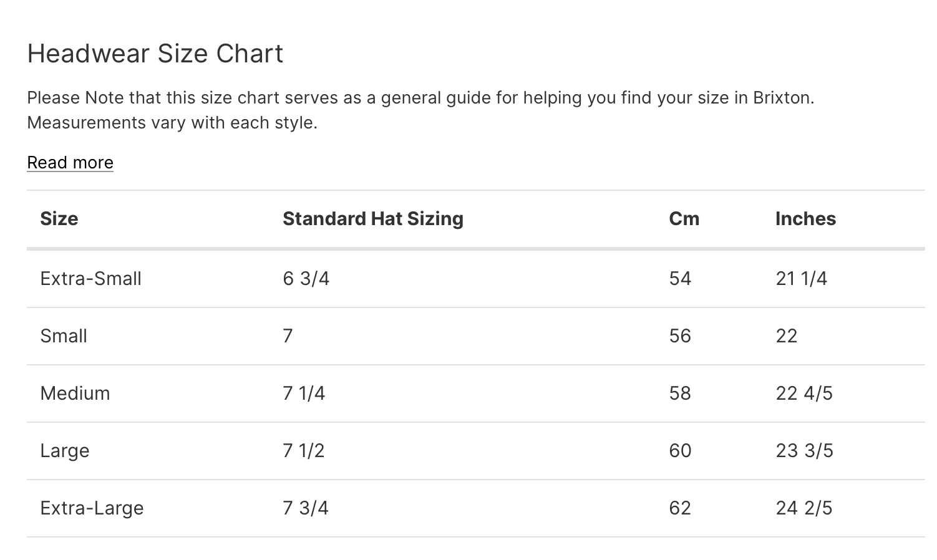Click the Size column header
The image size is (937, 560).
coord(59,219)
